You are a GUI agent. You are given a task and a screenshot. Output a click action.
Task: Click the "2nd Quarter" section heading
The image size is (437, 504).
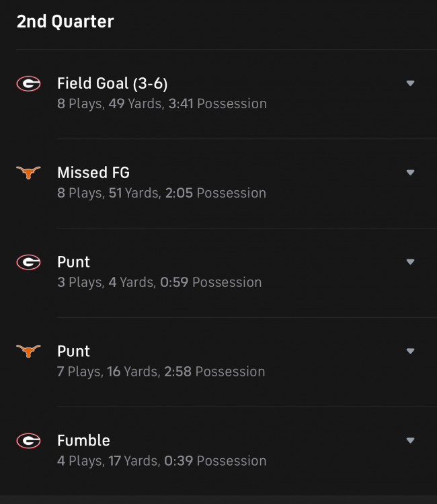click(x=65, y=22)
